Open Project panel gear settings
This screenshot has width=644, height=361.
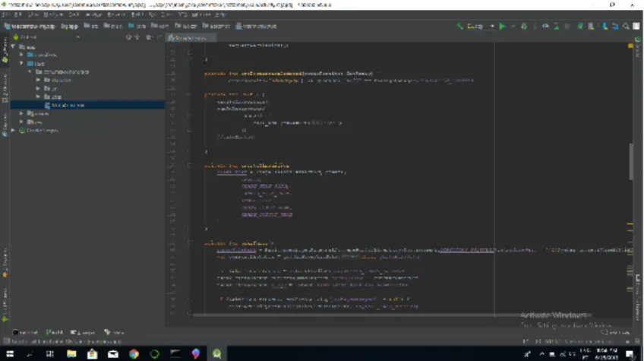point(148,37)
